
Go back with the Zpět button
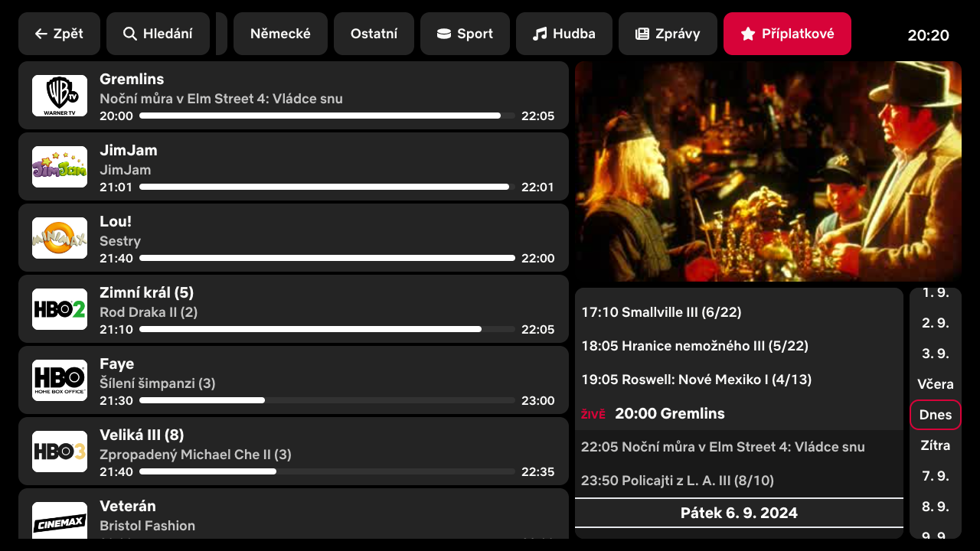point(59,34)
